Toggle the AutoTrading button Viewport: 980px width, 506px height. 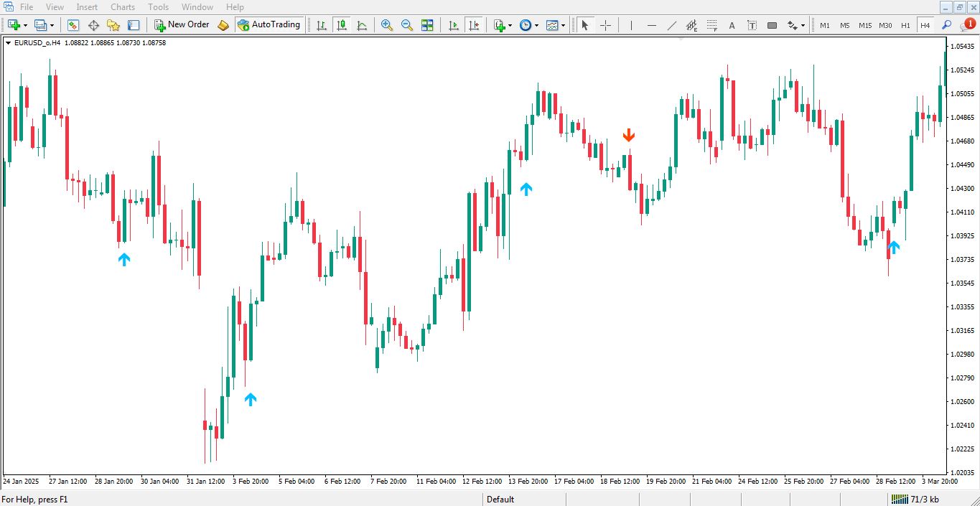pos(269,25)
